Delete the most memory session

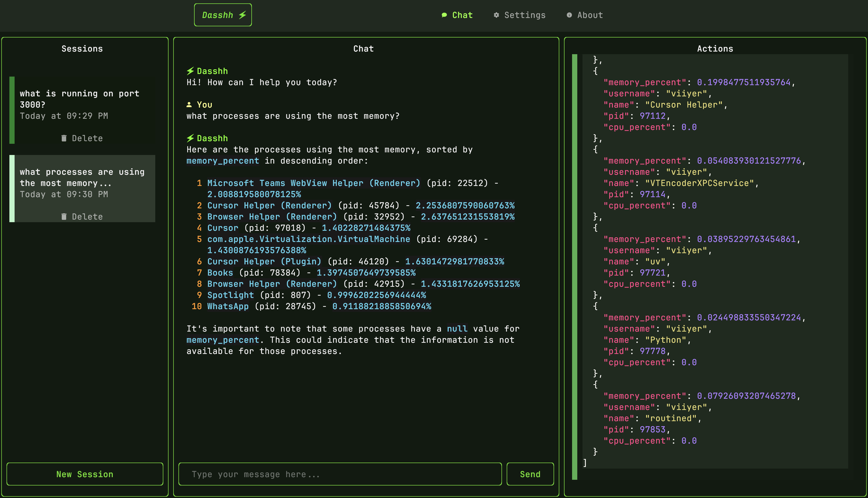(82, 216)
